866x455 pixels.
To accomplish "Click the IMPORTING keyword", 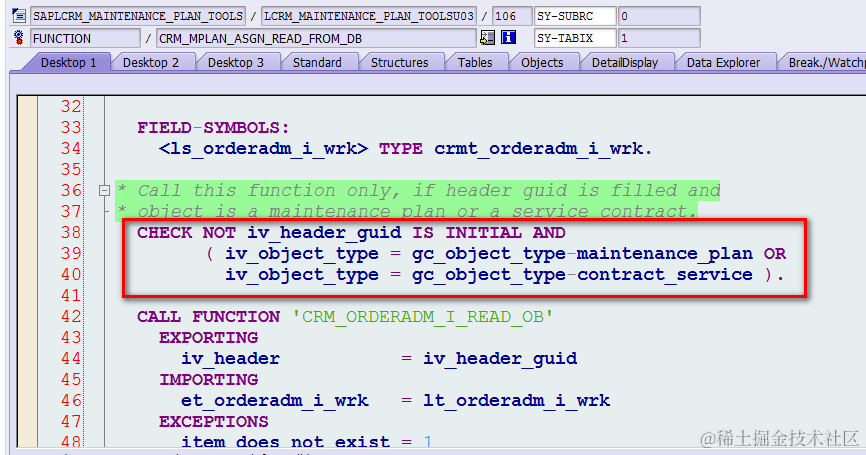I will point(208,379).
